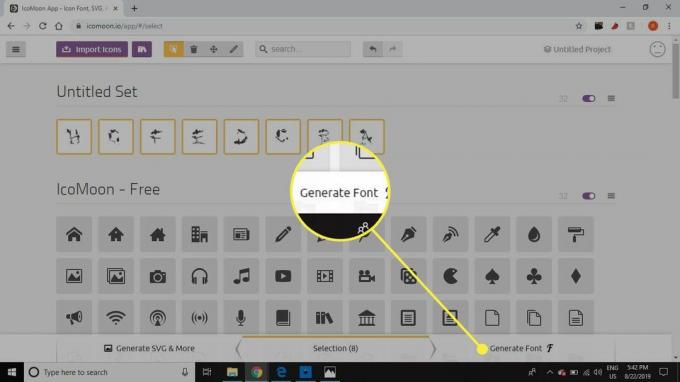Select the headphones icon
This screenshot has width=680, height=382.
[199, 276]
